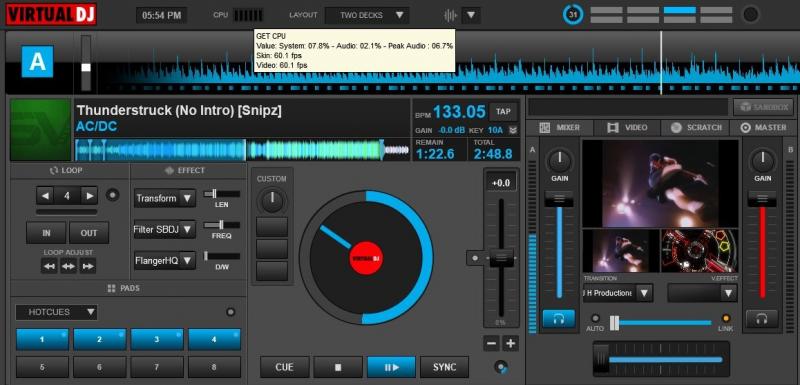Click the double-chevron key match icon
This screenshot has height=385, width=800.
tap(513, 131)
